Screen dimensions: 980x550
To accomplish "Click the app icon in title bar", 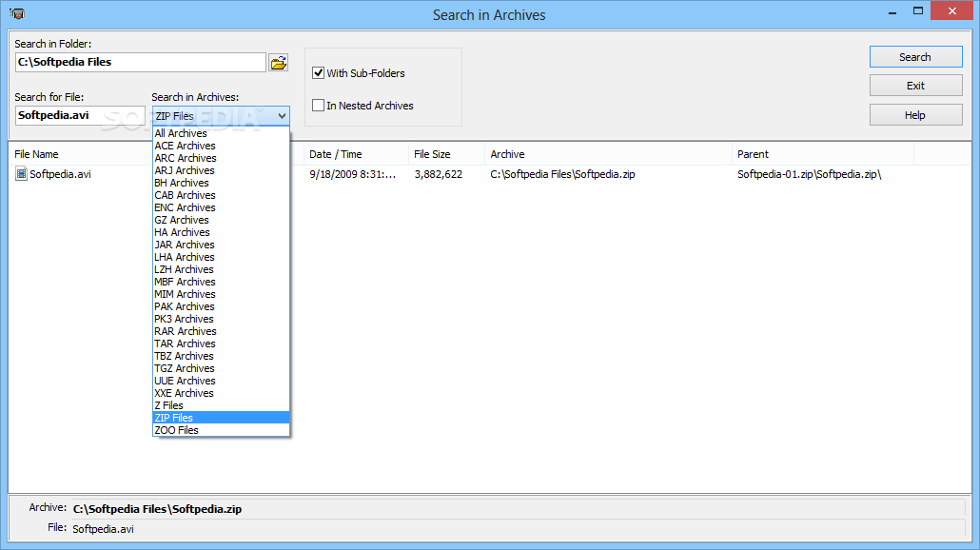I will 17,13.
